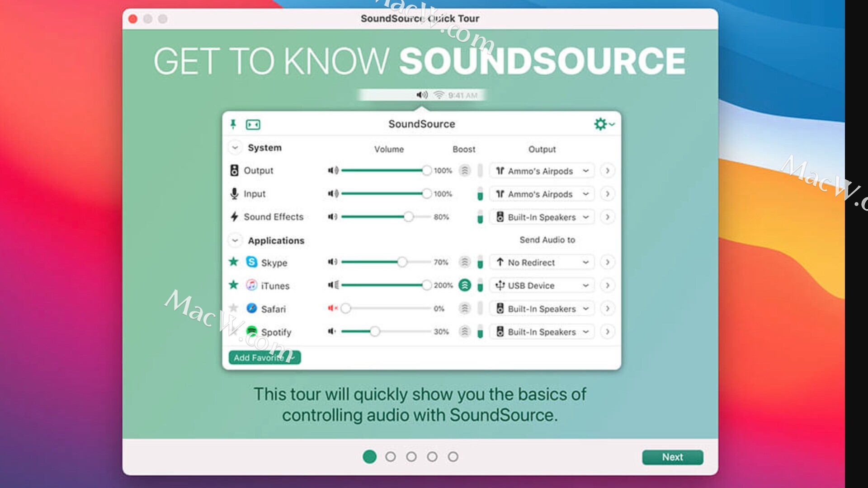Image resolution: width=868 pixels, height=488 pixels.
Task: Open the settings gear menu in SoundSource
Action: click(x=604, y=124)
